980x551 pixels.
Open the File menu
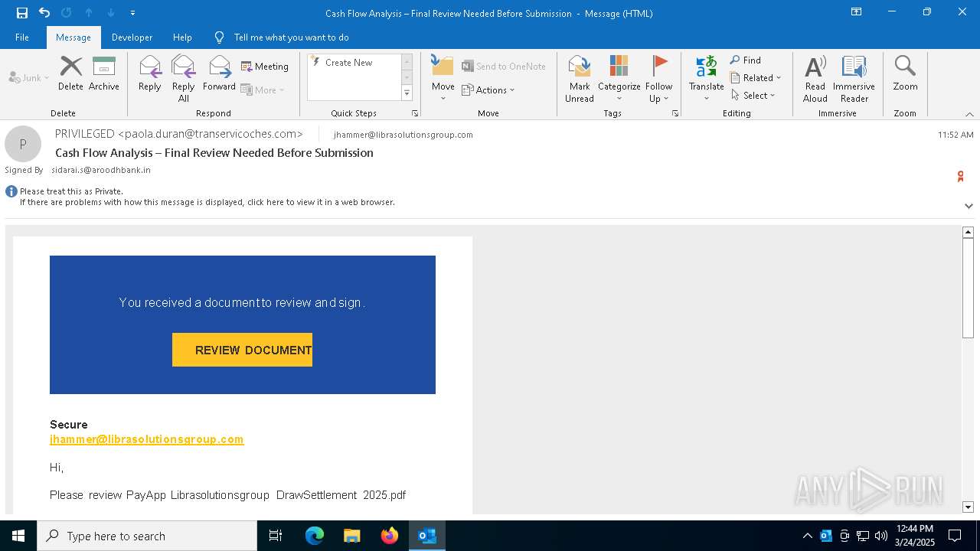(22, 37)
